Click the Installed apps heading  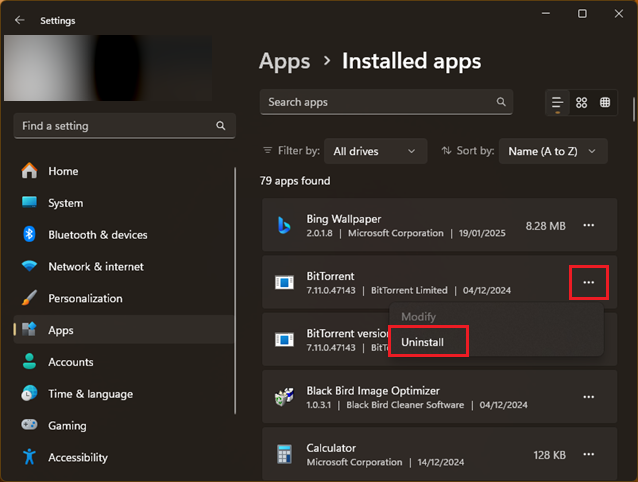pyautogui.click(x=411, y=61)
